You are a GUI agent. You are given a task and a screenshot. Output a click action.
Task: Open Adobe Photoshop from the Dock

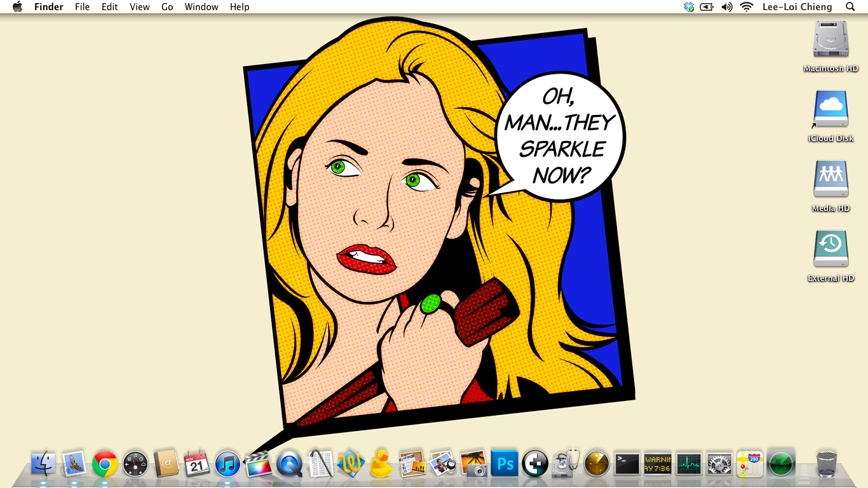505,464
